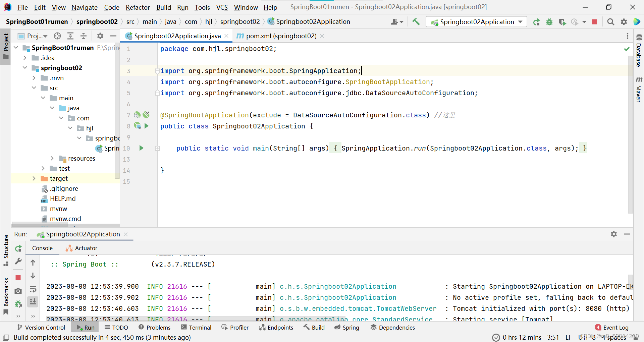This screenshot has width=644, height=342.
Task: Expand the resources folder
Action: tap(52, 158)
